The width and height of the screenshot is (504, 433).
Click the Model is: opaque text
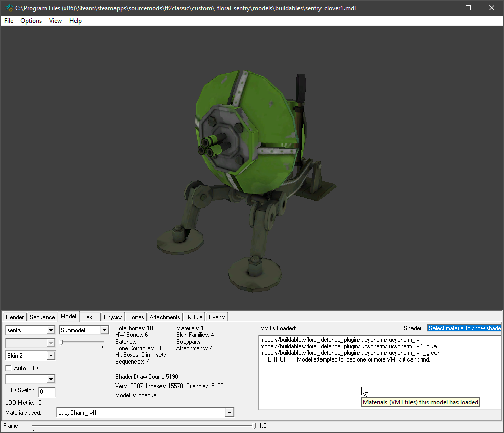(135, 395)
